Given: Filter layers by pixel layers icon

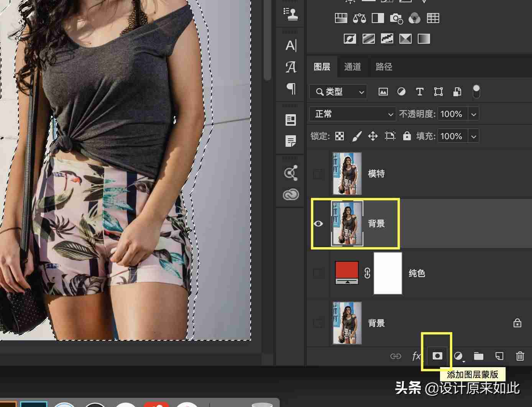Looking at the screenshot, I should click(x=383, y=92).
